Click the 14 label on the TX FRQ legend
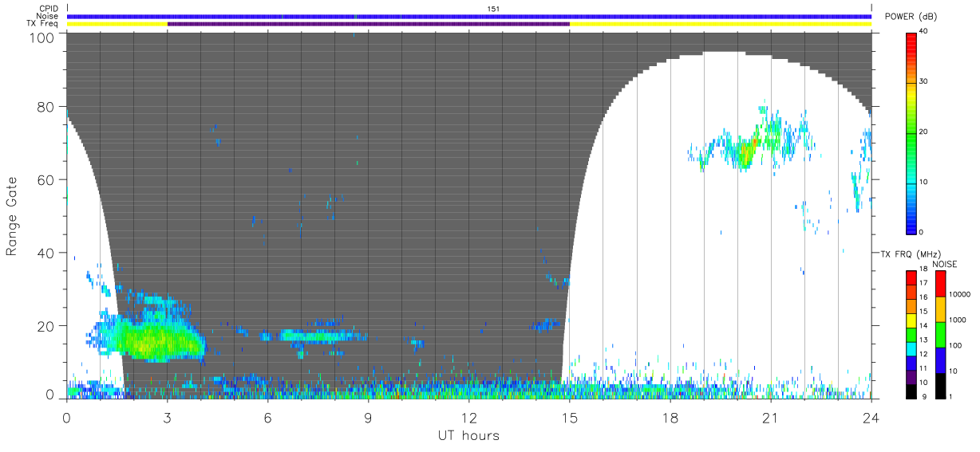 [x=923, y=326]
